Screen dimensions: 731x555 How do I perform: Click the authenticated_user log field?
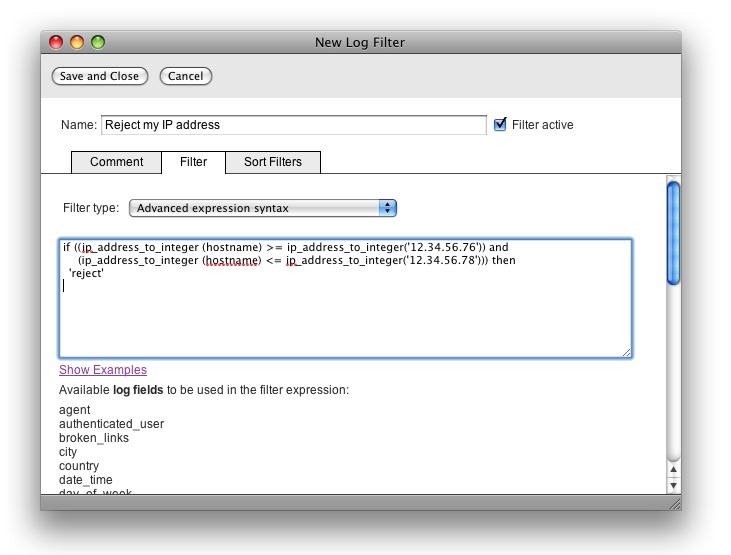pos(111,424)
